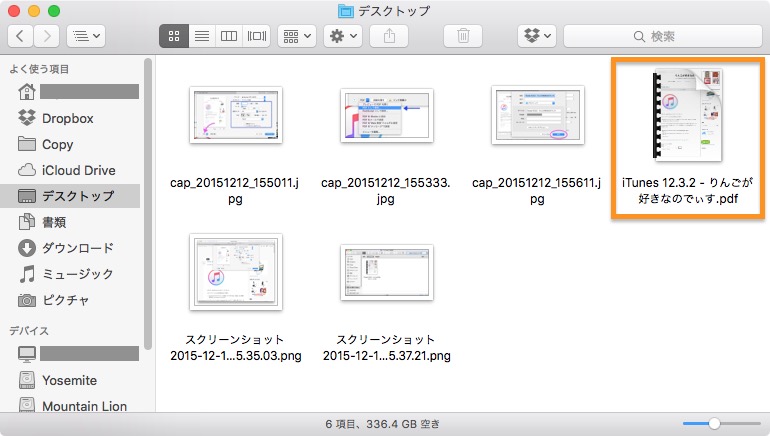
Task: Open the Yosemite disk in sidebar
Action: 70,380
